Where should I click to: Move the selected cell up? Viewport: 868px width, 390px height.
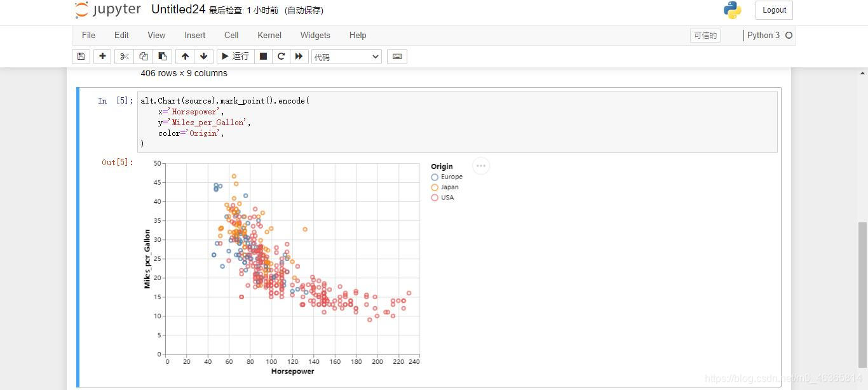[x=185, y=57]
